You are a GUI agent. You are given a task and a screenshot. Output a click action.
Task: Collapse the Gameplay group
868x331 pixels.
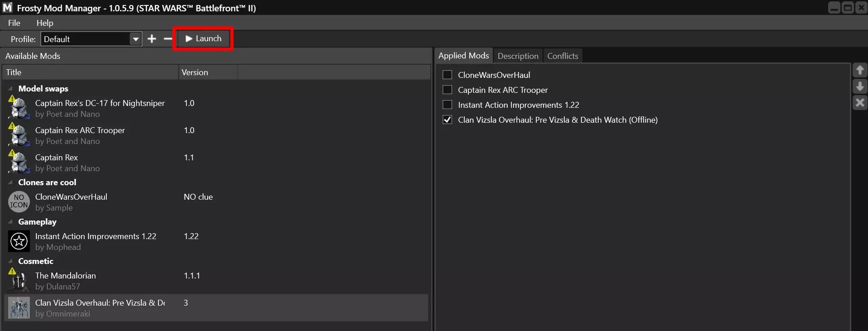coord(10,222)
